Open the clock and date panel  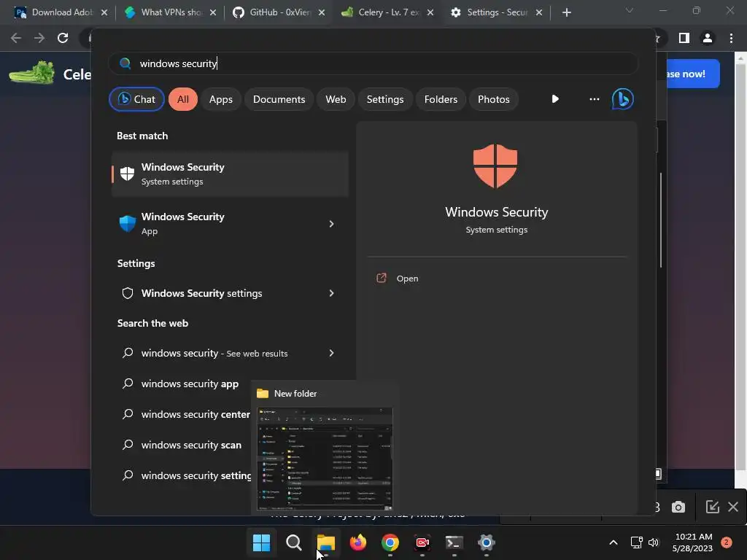[x=692, y=542]
